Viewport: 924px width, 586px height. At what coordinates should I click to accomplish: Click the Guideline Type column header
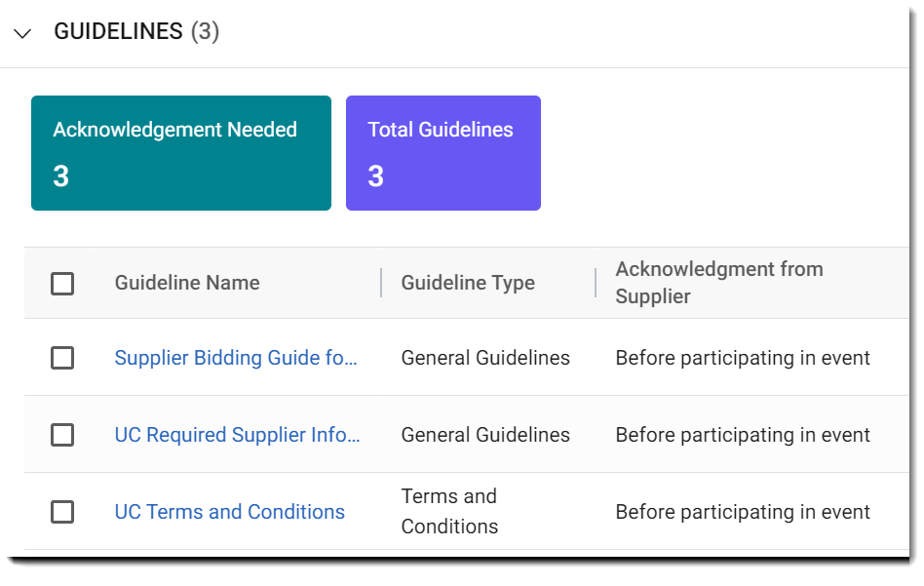pyautogui.click(x=467, y=282)
